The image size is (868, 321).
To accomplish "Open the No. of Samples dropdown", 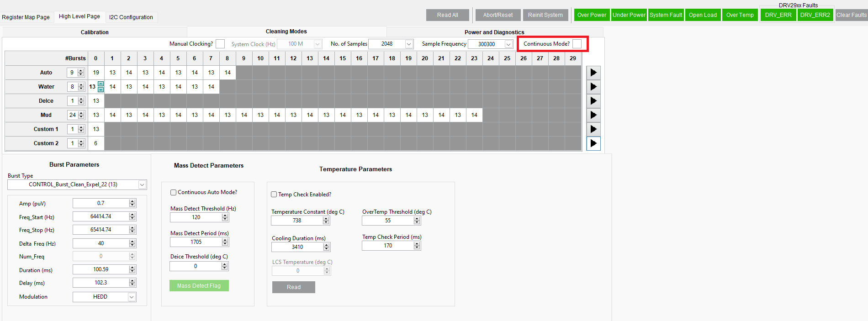I will (x=409, y=44).
